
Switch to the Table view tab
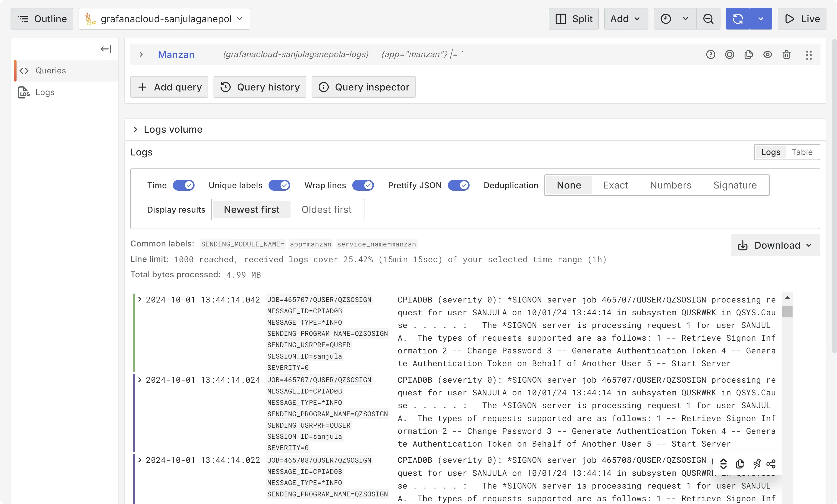click(x=802, y=152)
